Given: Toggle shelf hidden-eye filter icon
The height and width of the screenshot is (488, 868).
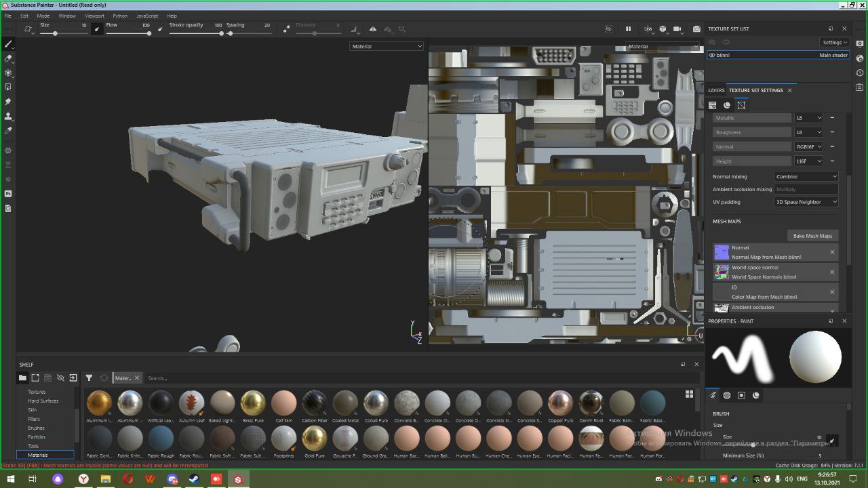Looking at the screenshot, I should pyautogui.click(x=60, y=378).
